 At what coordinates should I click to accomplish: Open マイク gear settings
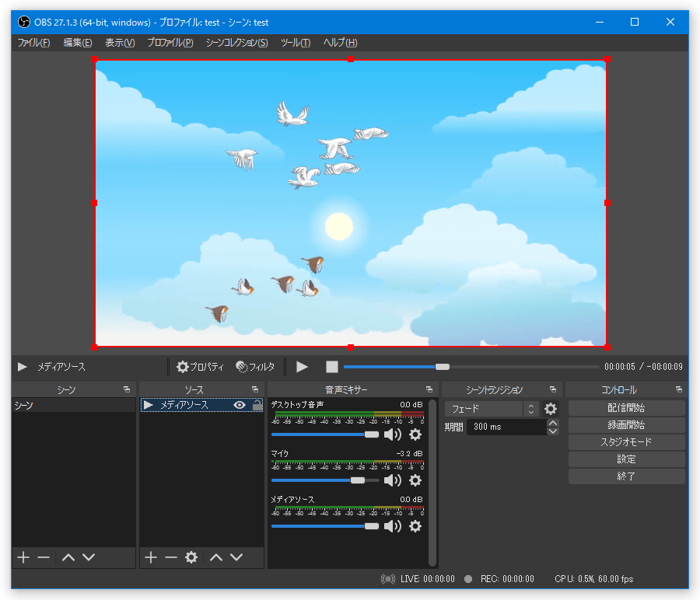click(415, 480)
